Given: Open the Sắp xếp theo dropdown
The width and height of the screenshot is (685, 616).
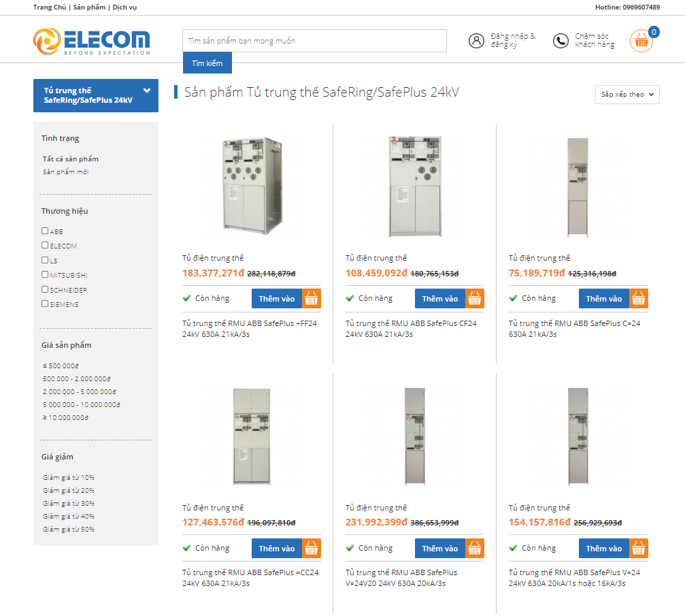Looking at the screenshot, I should point(626,95).
